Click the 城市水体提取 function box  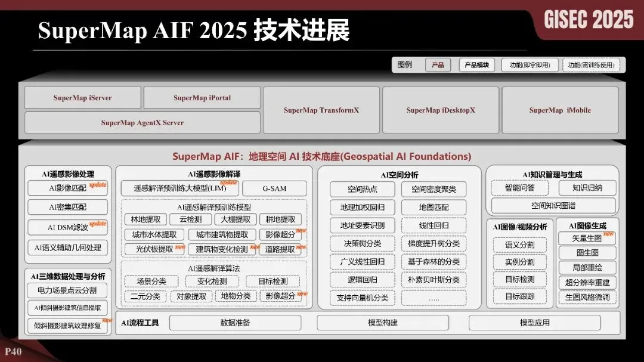pos(154,234)
